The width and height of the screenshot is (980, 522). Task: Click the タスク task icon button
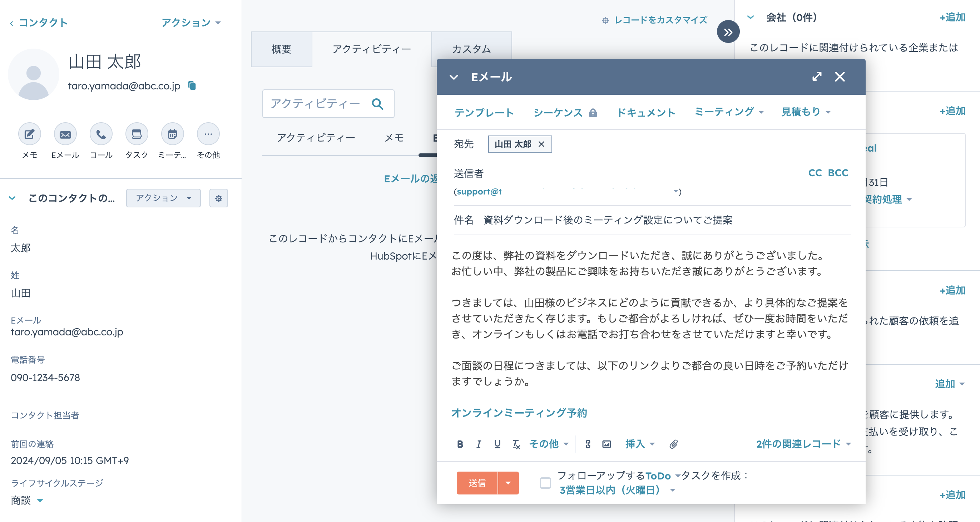[x=137, y=134]
